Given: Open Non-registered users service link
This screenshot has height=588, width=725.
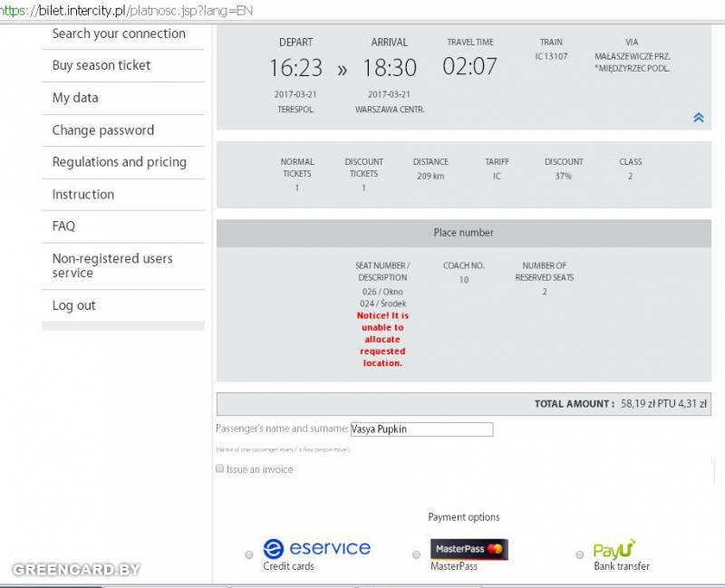Looking at the screenshot, I should coord(111,265).
